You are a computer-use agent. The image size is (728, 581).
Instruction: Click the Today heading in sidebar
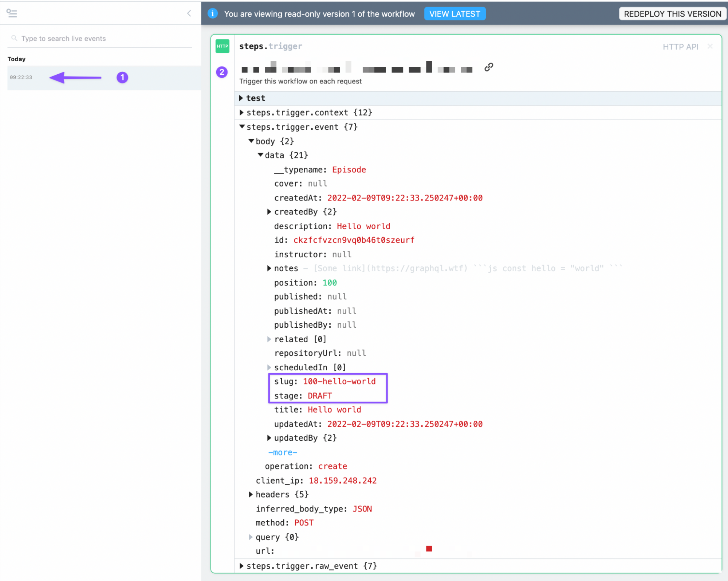pyautogui.click(x=16, y=59)
